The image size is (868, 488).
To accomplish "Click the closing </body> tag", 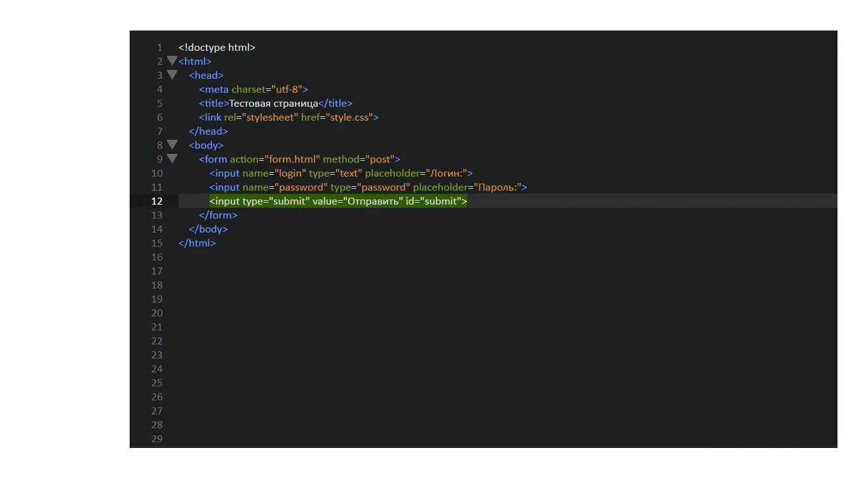I will 208,229.
